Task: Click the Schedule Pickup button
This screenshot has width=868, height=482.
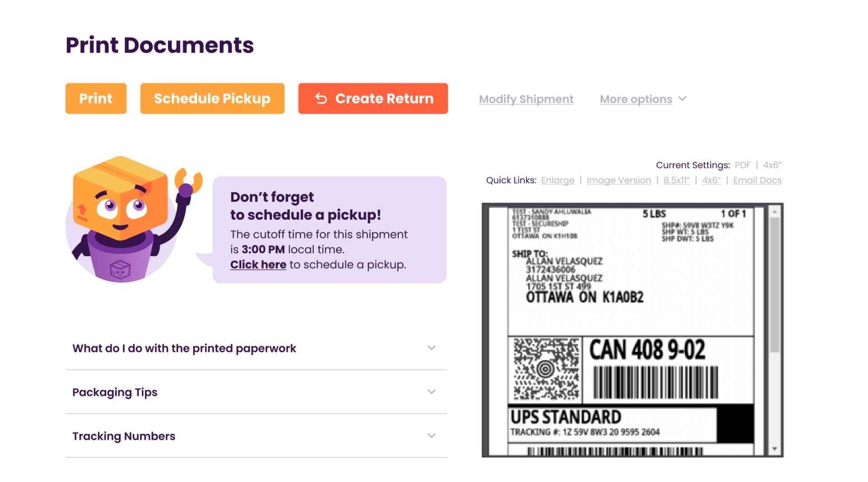Action: [212, 98]
